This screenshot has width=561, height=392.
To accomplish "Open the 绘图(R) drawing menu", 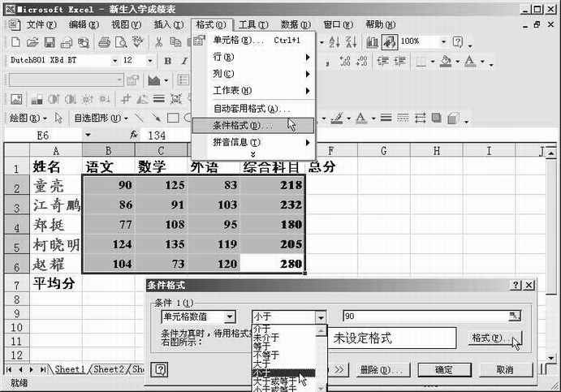I will [x=28, y=118].
